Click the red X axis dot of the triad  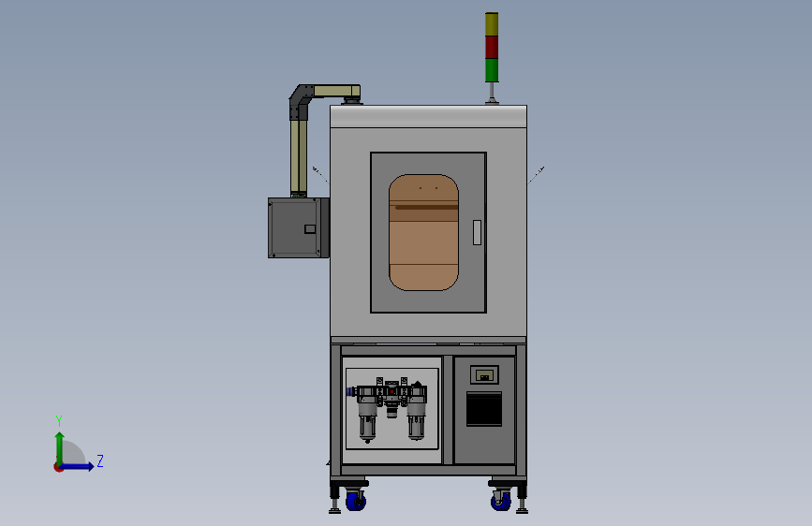(58, 467)
